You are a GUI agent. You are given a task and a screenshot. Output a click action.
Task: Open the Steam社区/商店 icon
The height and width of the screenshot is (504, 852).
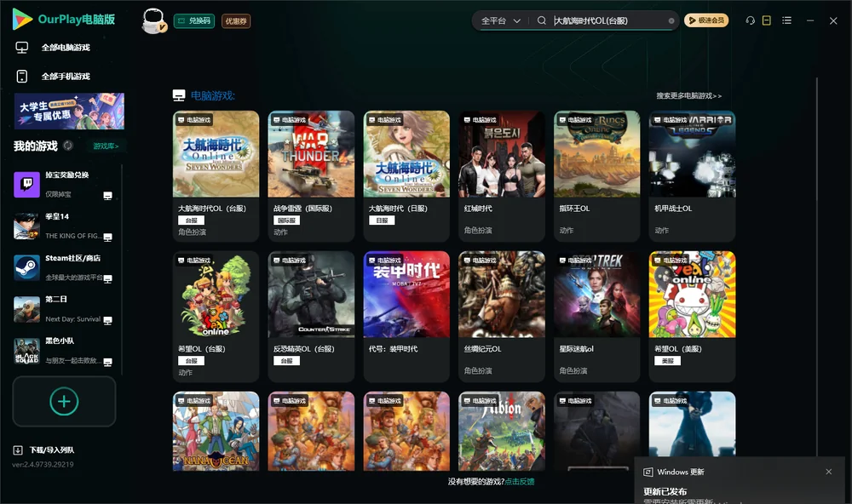[x=26, y=267]
